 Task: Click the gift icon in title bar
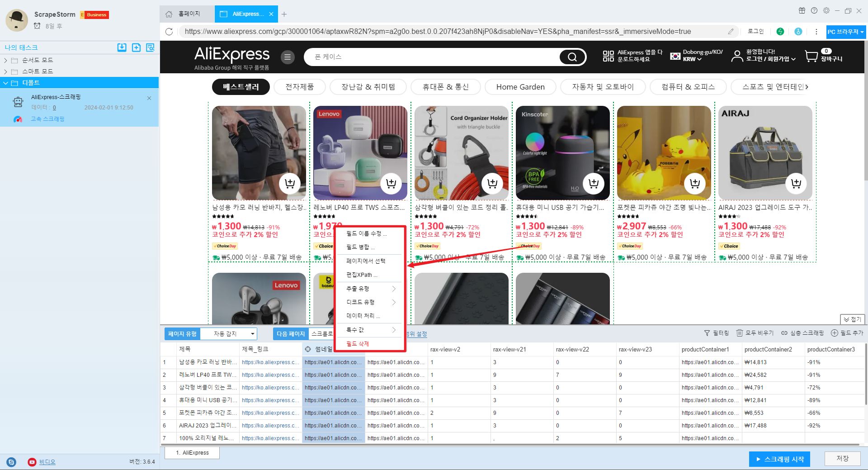[x=802, y=10]
